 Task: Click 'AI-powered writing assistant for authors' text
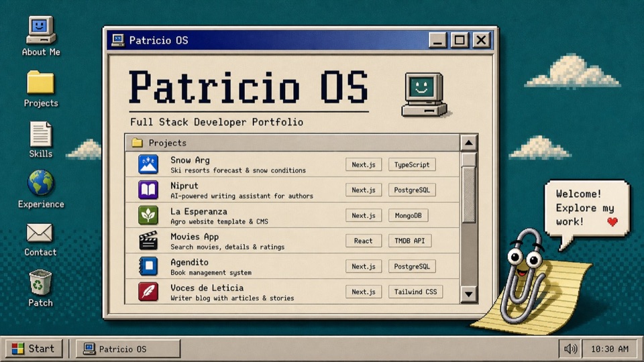(242, 196)
